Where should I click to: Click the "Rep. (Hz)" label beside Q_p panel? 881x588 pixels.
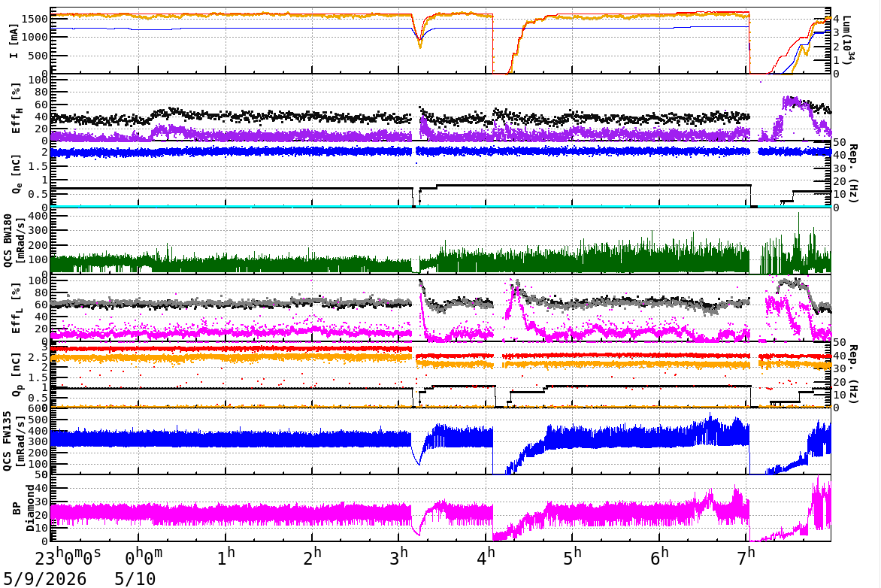click(x=853, y=374)
